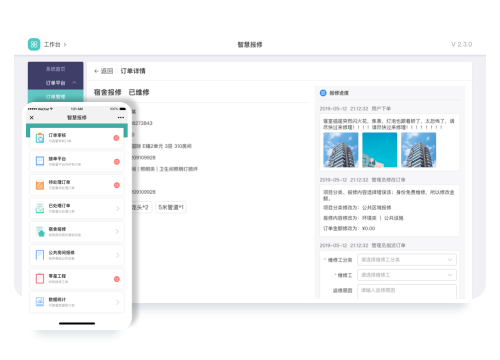Click the 工作台 breadcrumb link

pos(52,44)
